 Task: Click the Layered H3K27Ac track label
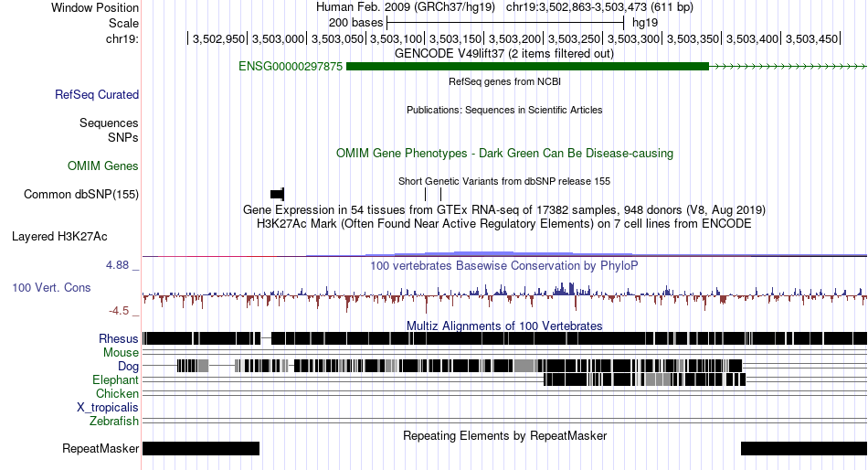click(59, 237)
